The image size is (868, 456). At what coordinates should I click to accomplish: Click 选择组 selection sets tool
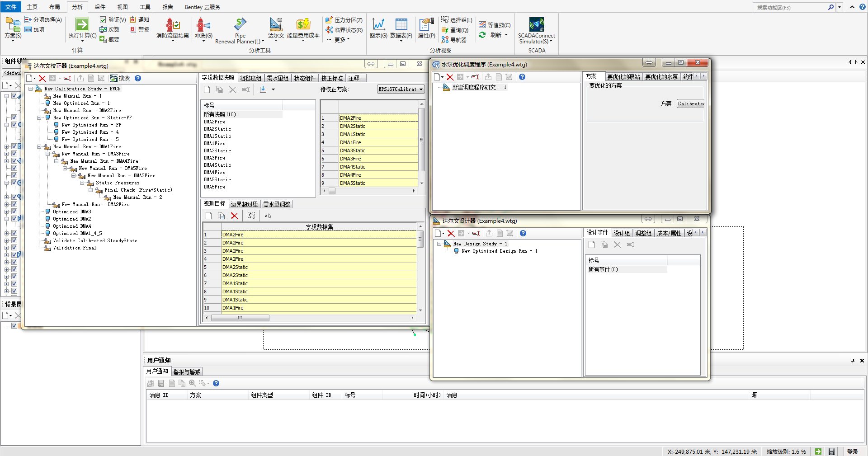coord(457,20)
